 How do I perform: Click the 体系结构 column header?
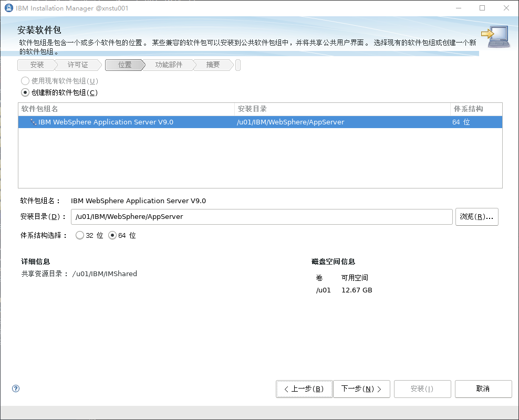tap(476, 109)
